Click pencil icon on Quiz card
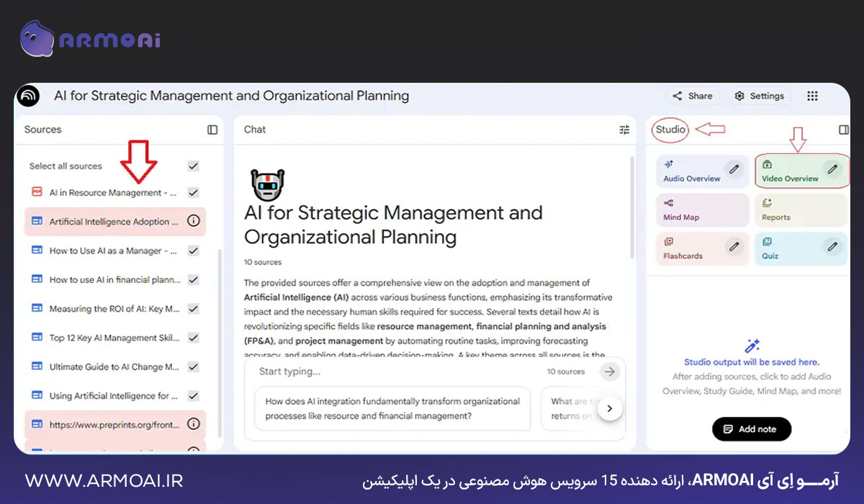864x504 pixels. pyautogui.click(x=832, y=247)
